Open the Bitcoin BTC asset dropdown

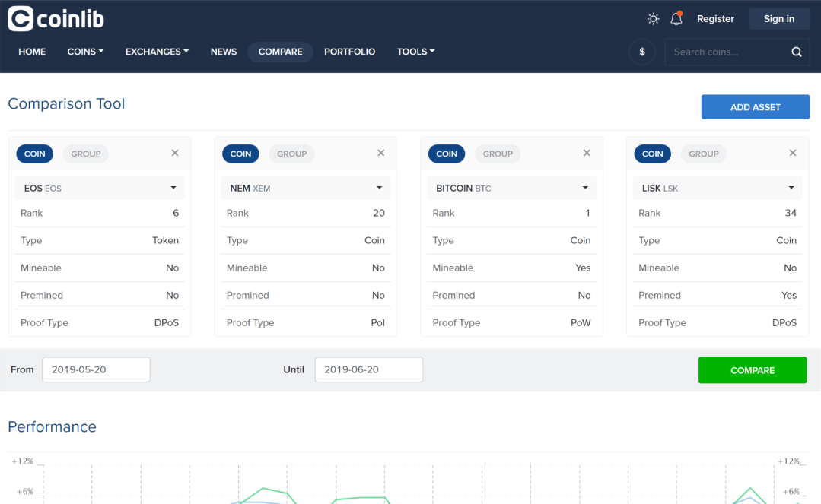[511, 188]
